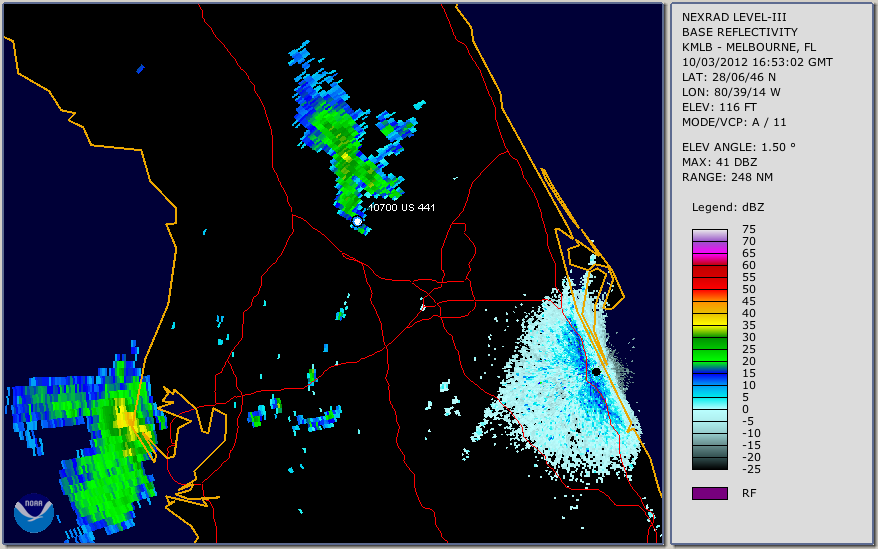Viewport: 878px width, 549px height.
Task: Select the 'NEXRAD LEVEL-III' title text
Action: point(734,17)
